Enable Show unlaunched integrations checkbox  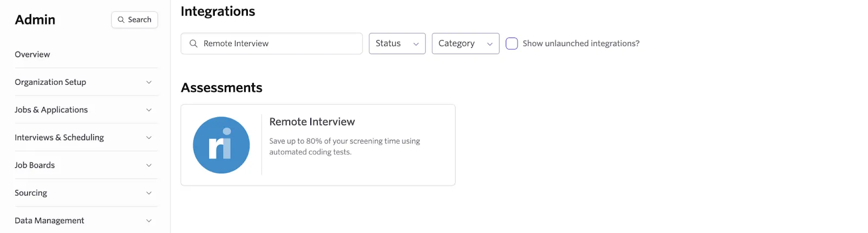(512, 43)
